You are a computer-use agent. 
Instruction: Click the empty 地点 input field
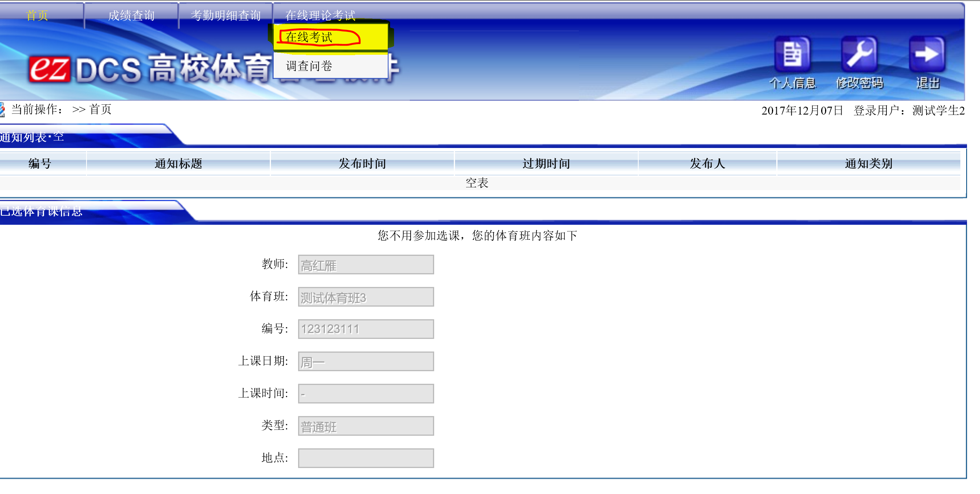[x=366, y=459]
